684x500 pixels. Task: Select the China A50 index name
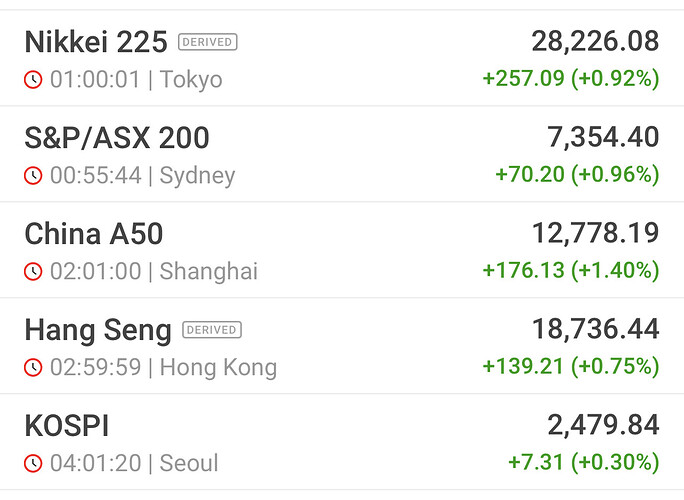(x=93, y=234)
